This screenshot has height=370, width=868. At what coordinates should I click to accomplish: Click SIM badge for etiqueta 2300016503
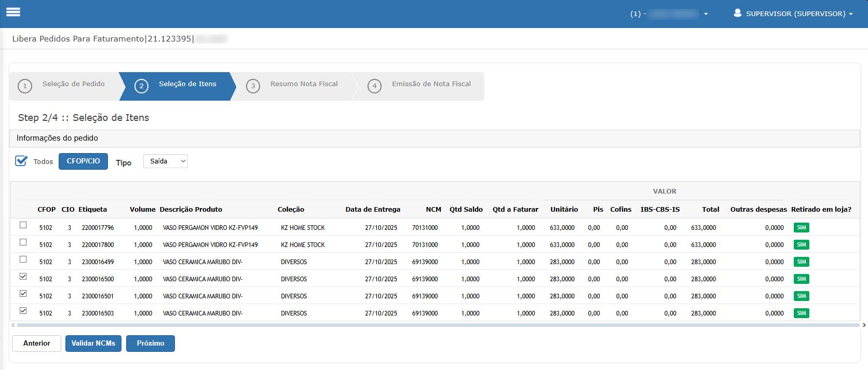point(801,313)
